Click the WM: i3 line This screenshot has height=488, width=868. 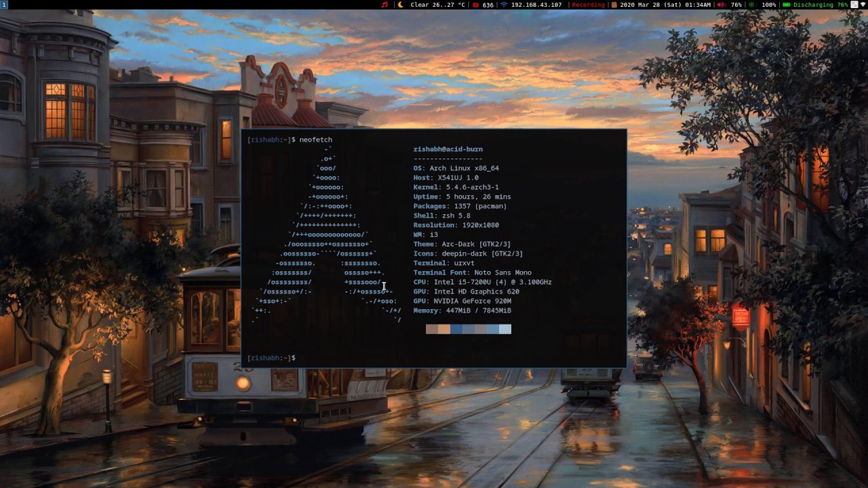(x=426, y=235)
